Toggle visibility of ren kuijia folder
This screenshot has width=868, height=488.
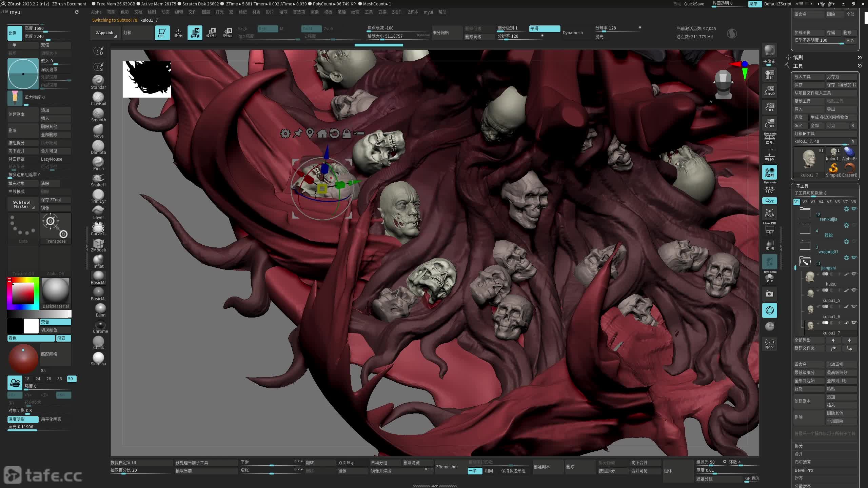click(x=854, y=209)
